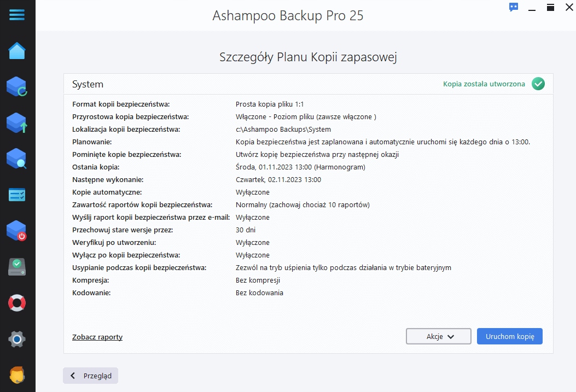Open the rescue lifebuoy icon
This screenshot has width=576, height=392.
click(x=17, y=303)
